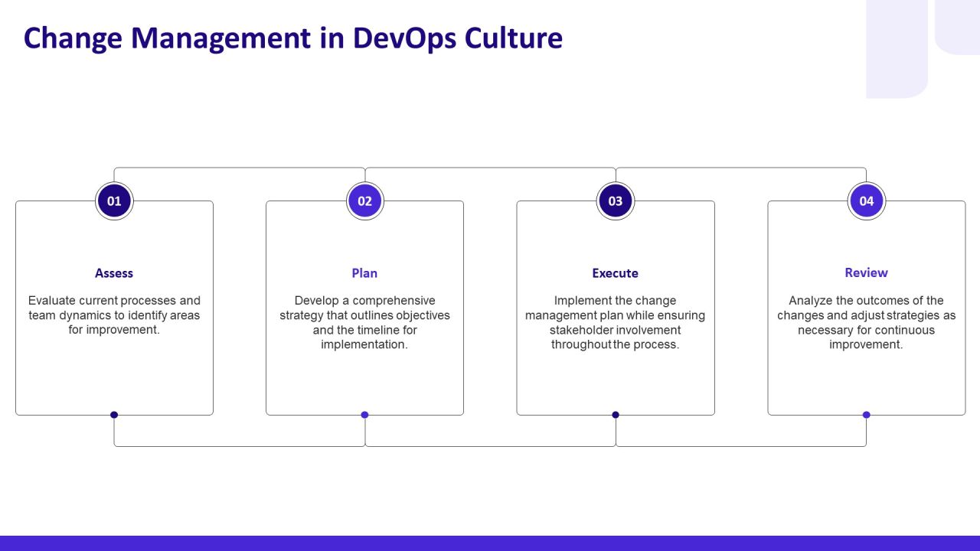
Task: Click the dot below the Assess card
Action: point(114,415)
